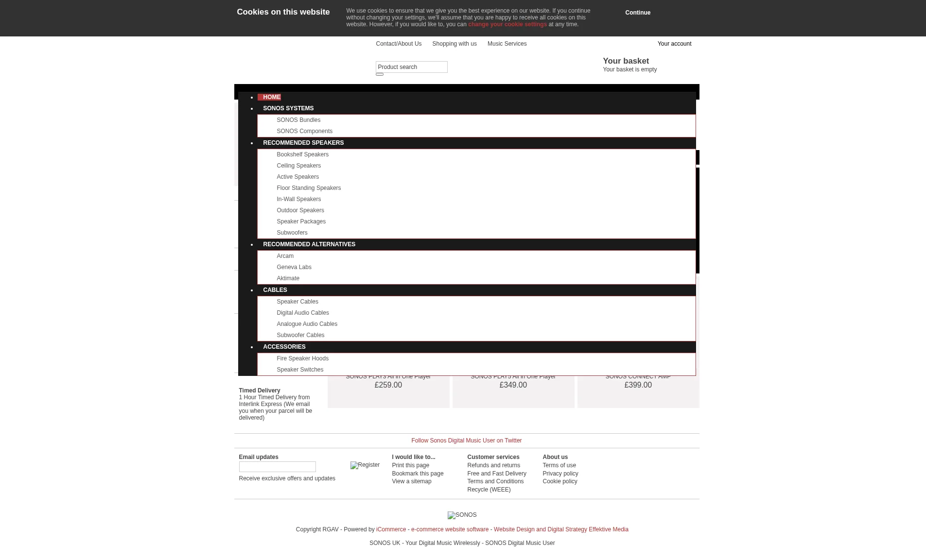The width and height of the screenshot is (926, 560).
Task: Open RECOMMENDED SPEAKERS menu heading
Action: click(x=303, y=143)
